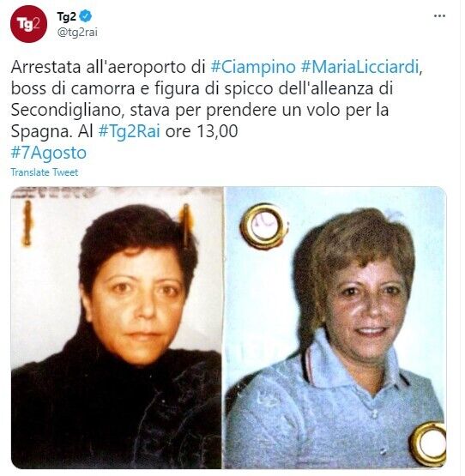The width and height of the screenshot is (465, 476).
Task: Open the three-dot more options menu
Action: click(x=439, y=16)
